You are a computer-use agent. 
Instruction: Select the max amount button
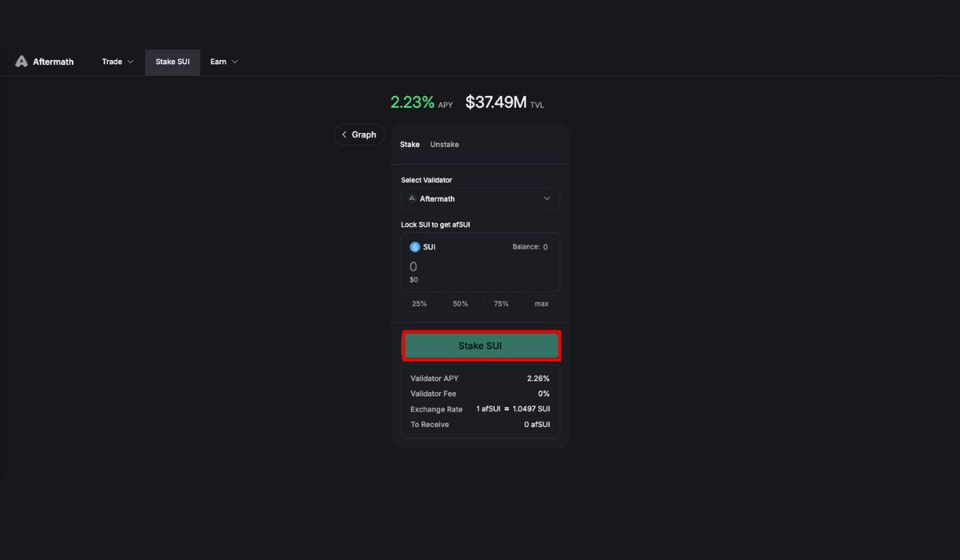click(542, 304)
